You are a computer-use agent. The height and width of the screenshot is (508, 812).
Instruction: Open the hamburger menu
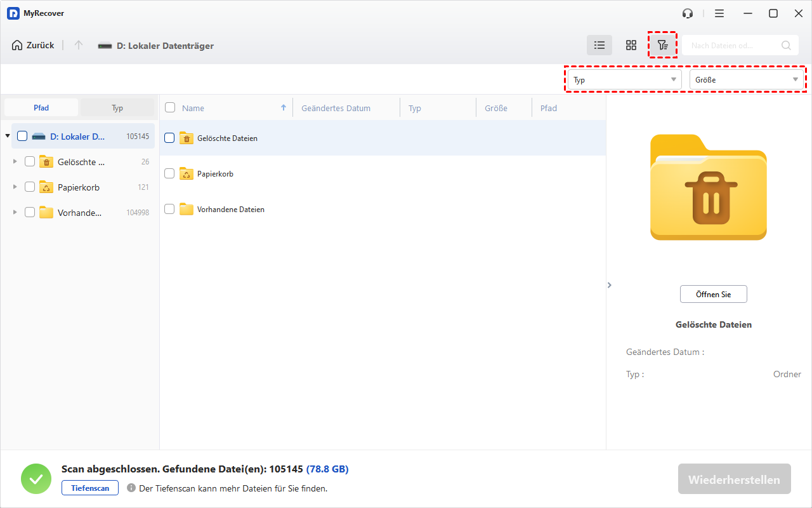[x=719, y=13]
